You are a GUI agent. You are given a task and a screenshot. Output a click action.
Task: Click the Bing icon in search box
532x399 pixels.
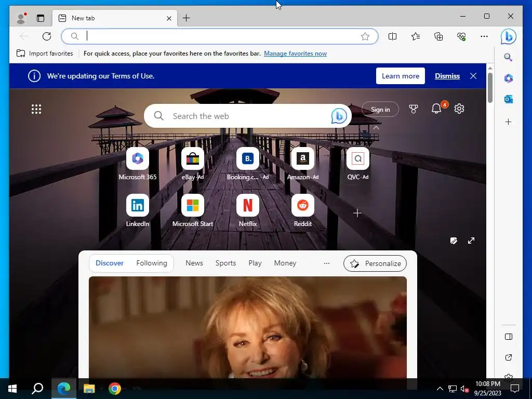[x=339, y=116]
